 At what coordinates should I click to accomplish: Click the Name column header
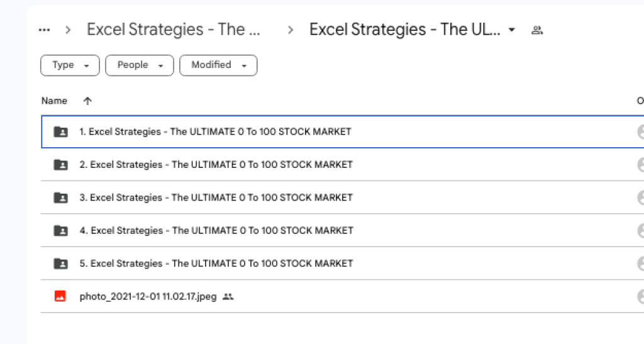54,101
